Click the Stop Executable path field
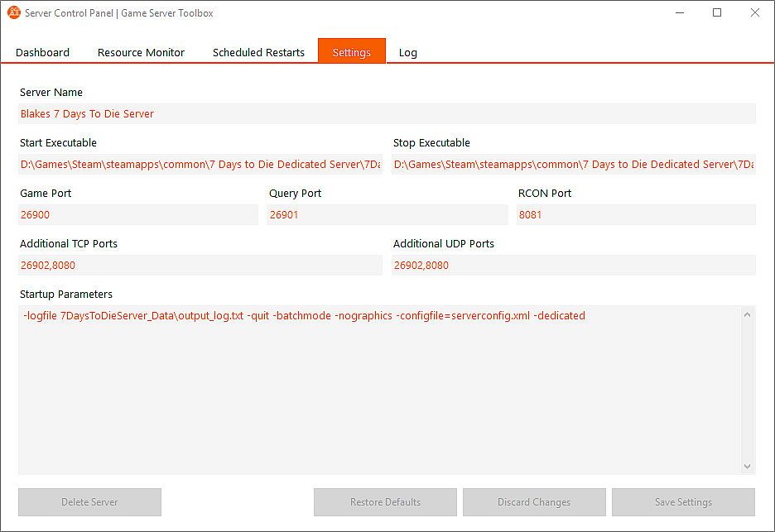The image size is (775, 532). (x=573, y=164)
